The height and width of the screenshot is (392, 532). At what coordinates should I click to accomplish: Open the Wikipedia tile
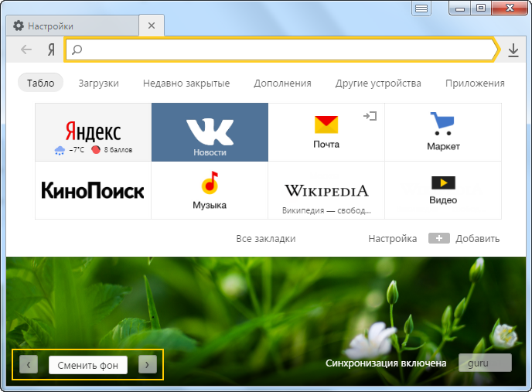click(326, 190)
